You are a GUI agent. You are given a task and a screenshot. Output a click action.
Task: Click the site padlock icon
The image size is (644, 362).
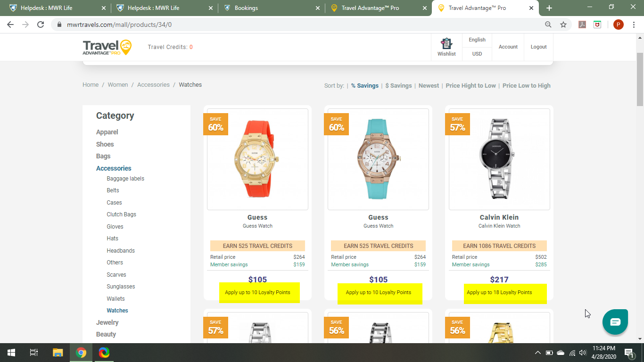tap(59, 25)
